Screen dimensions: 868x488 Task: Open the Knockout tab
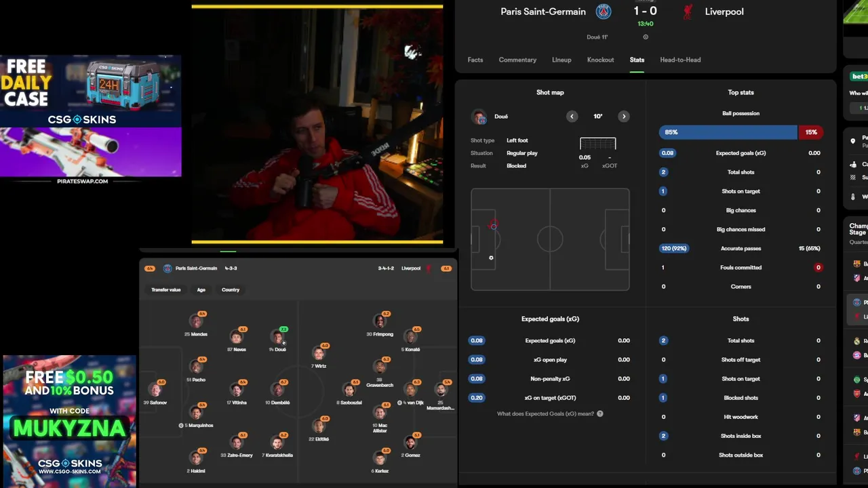click(x=600, y=60)
